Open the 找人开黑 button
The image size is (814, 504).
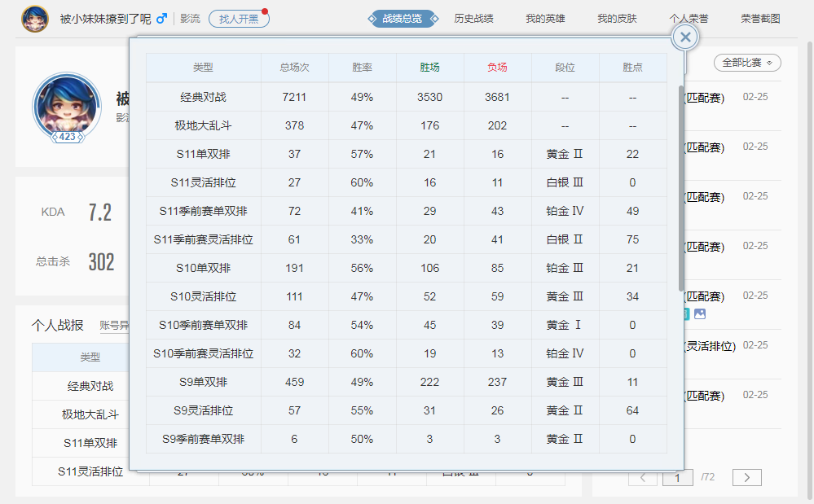click(x=239, y=20)
